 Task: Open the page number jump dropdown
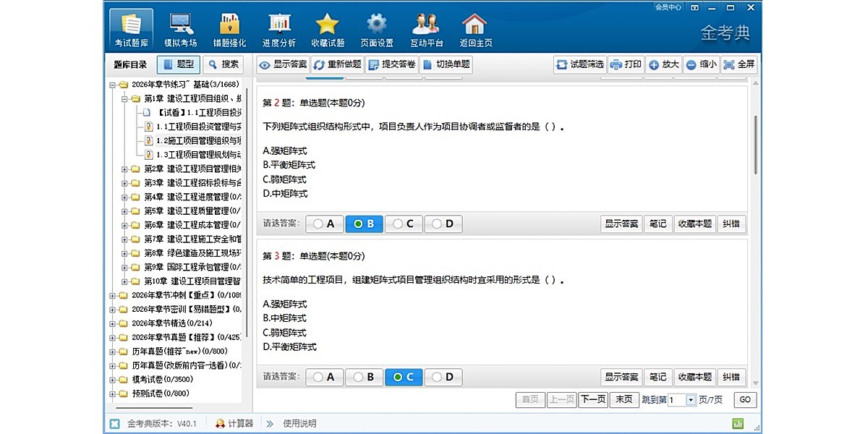click(x=690, y=400)
